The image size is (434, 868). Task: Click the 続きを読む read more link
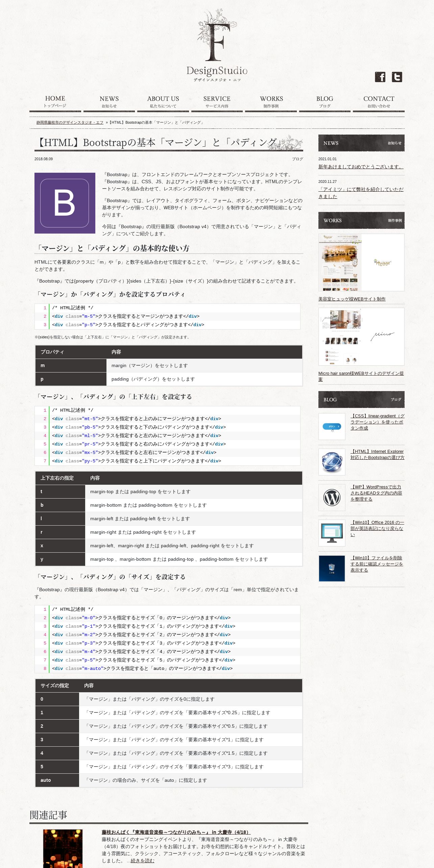tap(142, 861)
